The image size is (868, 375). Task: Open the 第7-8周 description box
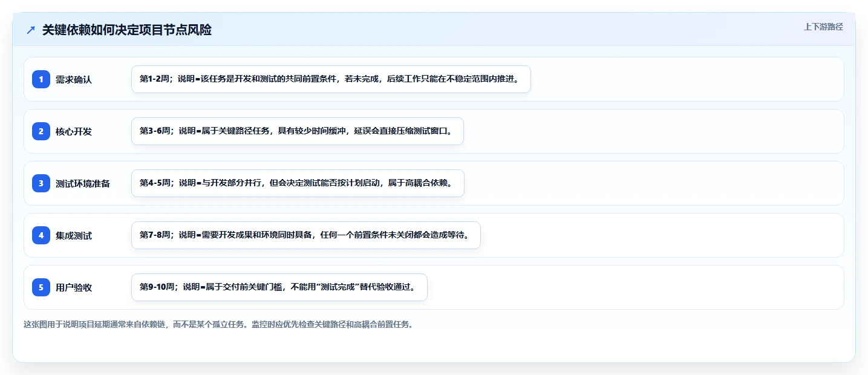click(306, 235)
